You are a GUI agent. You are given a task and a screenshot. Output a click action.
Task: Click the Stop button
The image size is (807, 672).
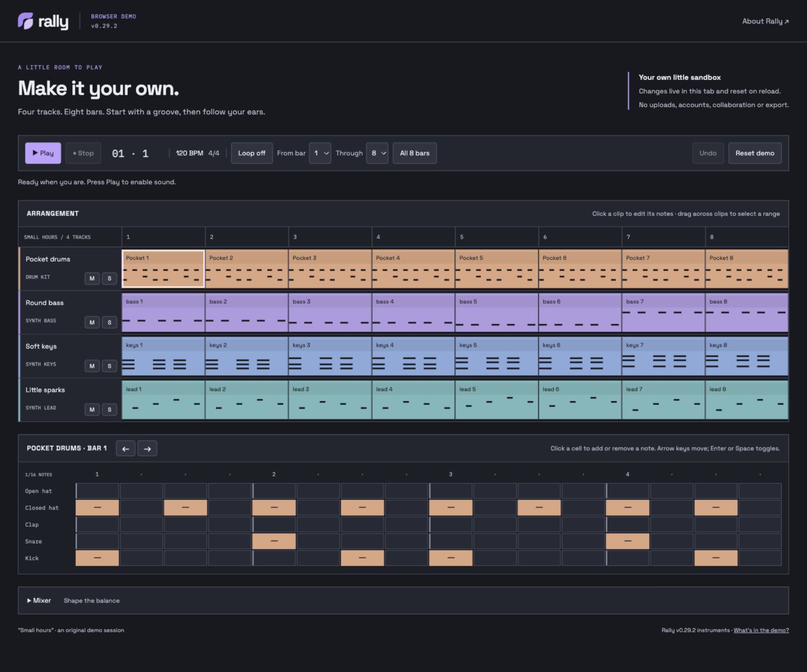(84, 153)
